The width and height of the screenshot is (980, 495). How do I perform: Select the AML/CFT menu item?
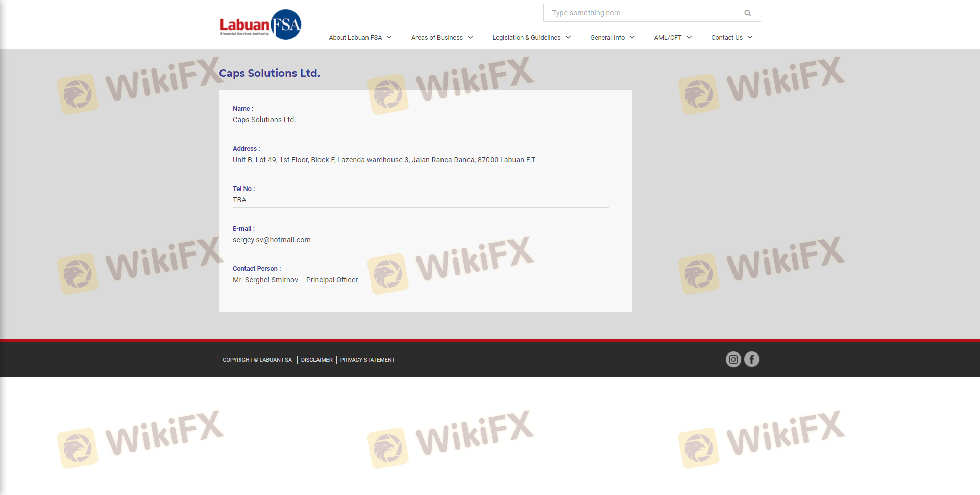coord(668,38)
